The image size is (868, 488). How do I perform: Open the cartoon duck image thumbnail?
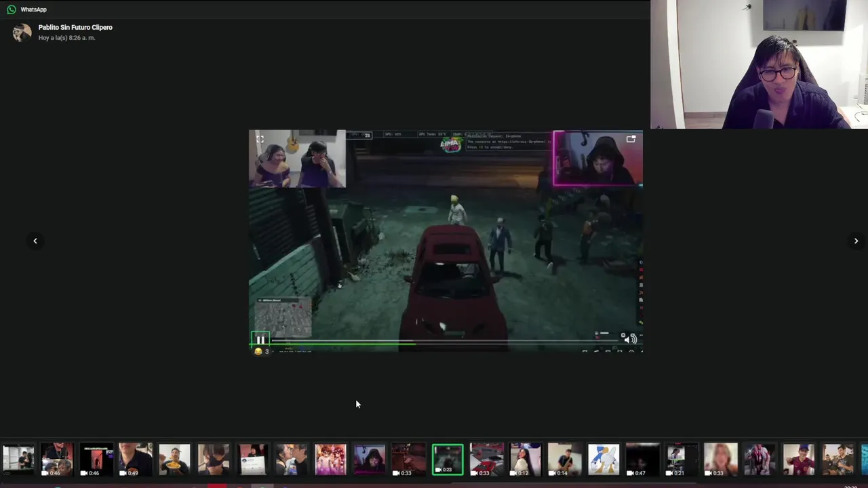click(604, 460)
